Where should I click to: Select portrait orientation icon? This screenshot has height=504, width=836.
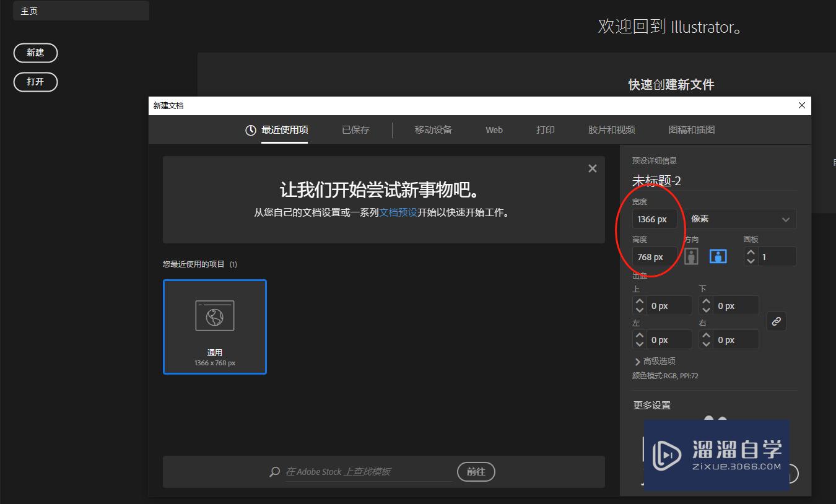pos(691,256)
